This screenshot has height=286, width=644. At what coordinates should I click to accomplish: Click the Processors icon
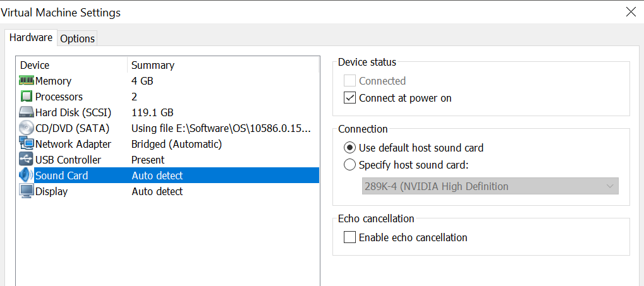point(26,97)
